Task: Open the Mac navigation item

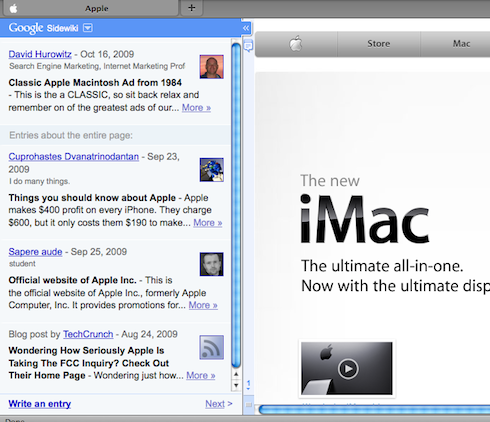Action: (x=461, y=44)
